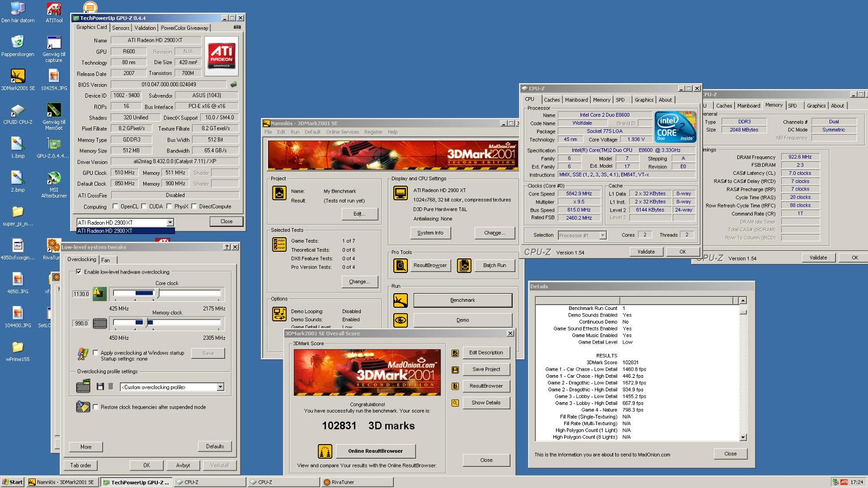This screenshot has width=868, height=488.
Task: Click the ResultBrowser magnifier icon in Pro Tools
Action: (400, 265)
